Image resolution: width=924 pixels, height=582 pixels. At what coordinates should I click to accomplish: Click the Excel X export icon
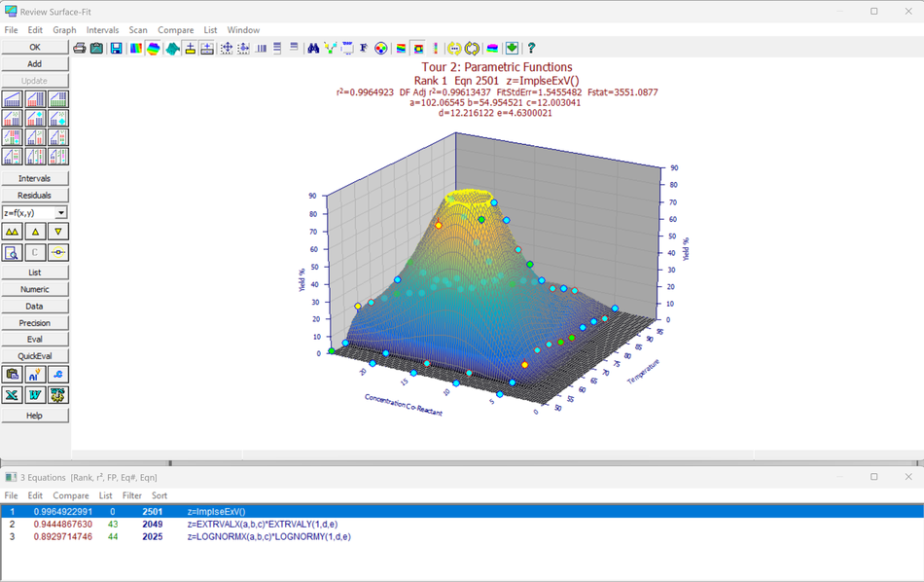(x=12, y=394)
